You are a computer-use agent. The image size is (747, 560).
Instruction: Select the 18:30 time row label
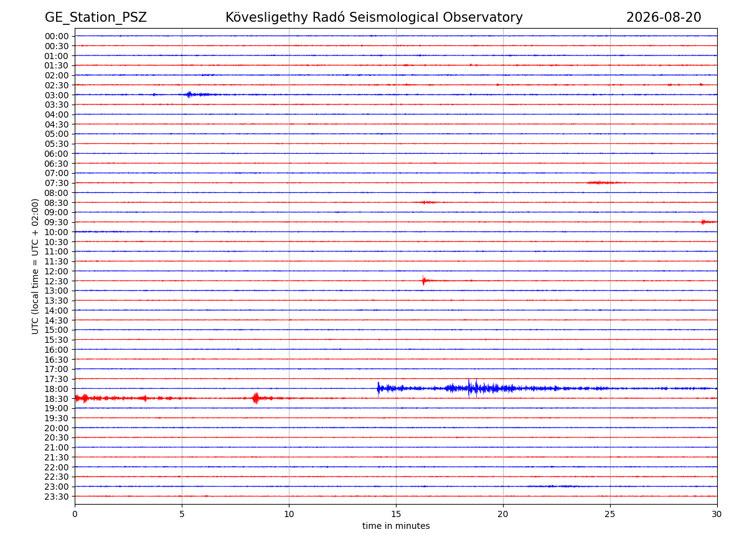click(57, 398)
